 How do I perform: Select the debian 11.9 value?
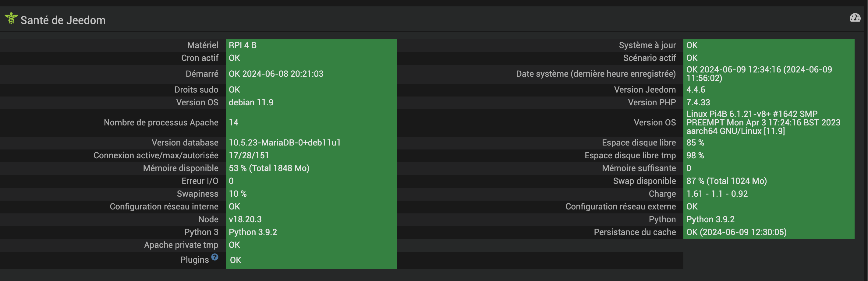point(251,102)
